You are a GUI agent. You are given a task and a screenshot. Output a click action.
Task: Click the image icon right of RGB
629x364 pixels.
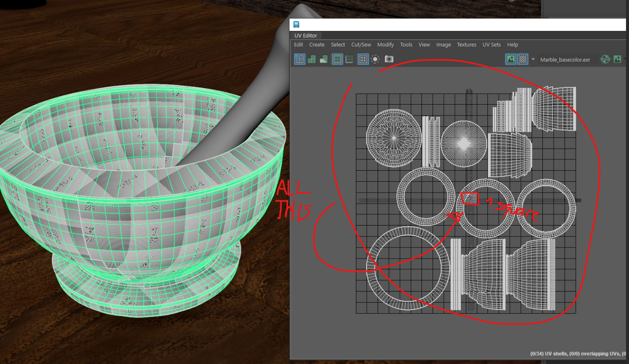pos(617,59)
